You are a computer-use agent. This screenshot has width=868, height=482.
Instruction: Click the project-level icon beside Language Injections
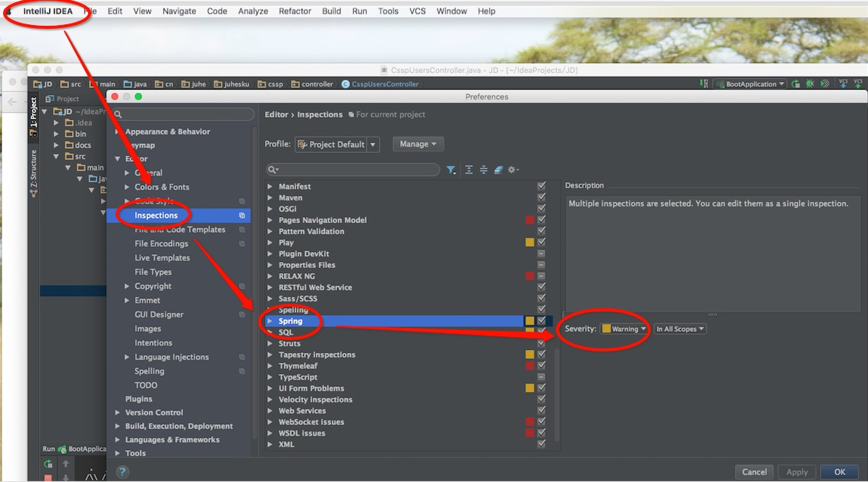[x=242, y=357]
